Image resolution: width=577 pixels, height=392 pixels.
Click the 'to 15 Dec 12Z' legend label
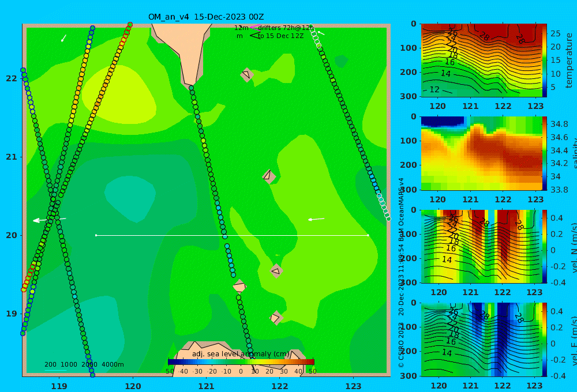coord(280,36)
